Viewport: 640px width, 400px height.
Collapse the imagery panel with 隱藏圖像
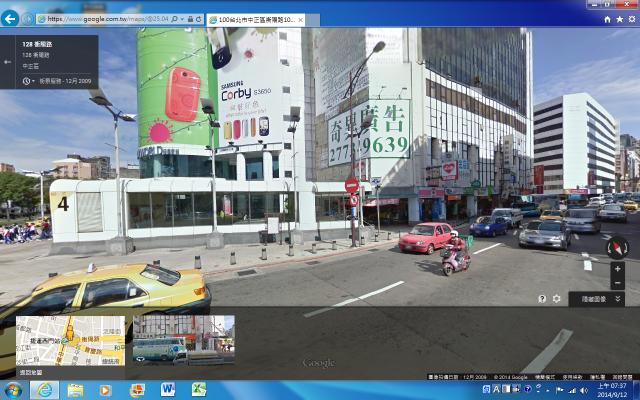point(596,298)
